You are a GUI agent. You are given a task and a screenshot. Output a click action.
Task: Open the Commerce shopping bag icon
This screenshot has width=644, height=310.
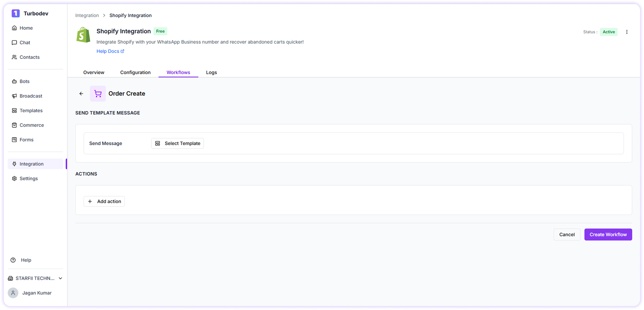point(14,125)
